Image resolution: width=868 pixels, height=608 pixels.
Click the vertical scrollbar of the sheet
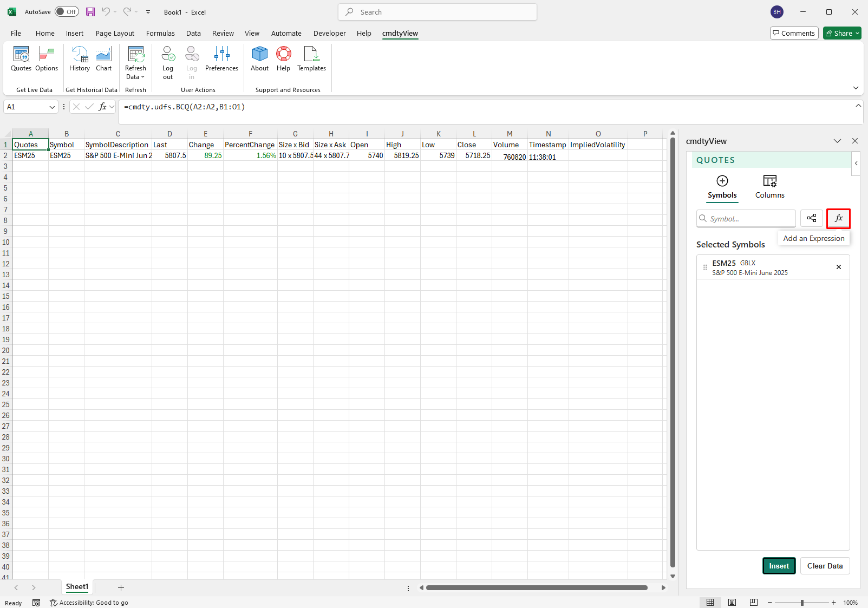click(673, 352)
